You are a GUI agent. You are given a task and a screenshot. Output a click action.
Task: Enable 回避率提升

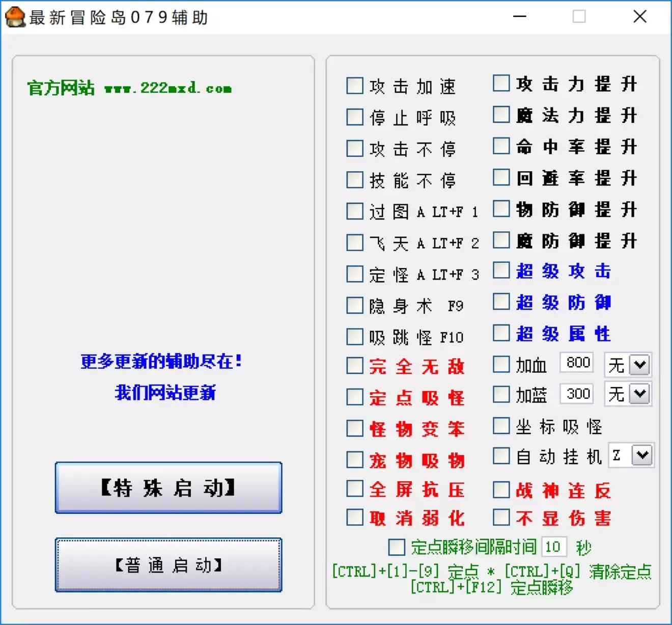500,177
